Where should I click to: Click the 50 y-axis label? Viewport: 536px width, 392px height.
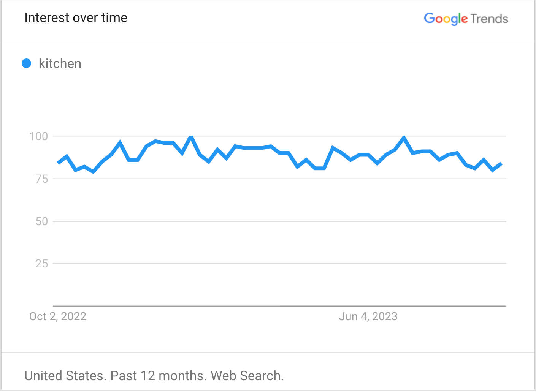[x=42, y=221]
